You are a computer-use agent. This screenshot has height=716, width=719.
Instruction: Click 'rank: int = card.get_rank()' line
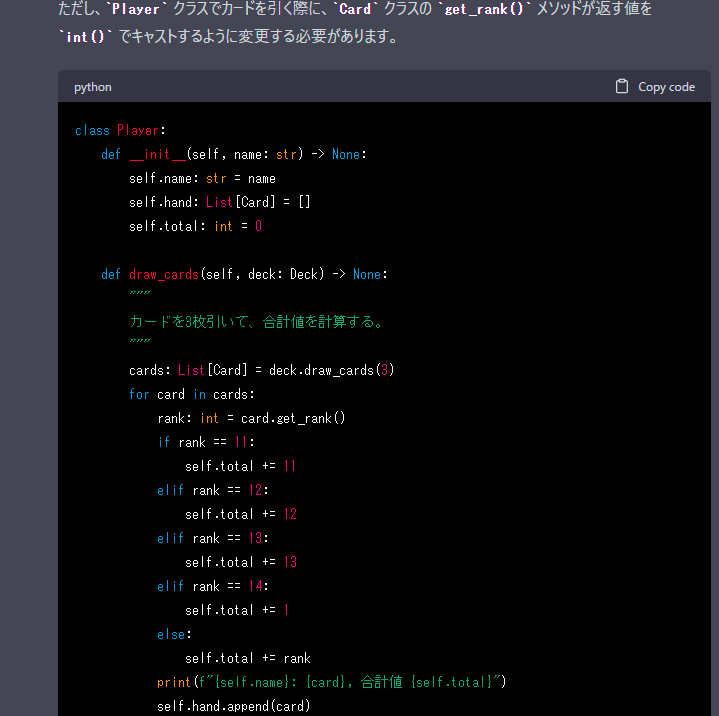pyautogui.click(x=251, y=418)
